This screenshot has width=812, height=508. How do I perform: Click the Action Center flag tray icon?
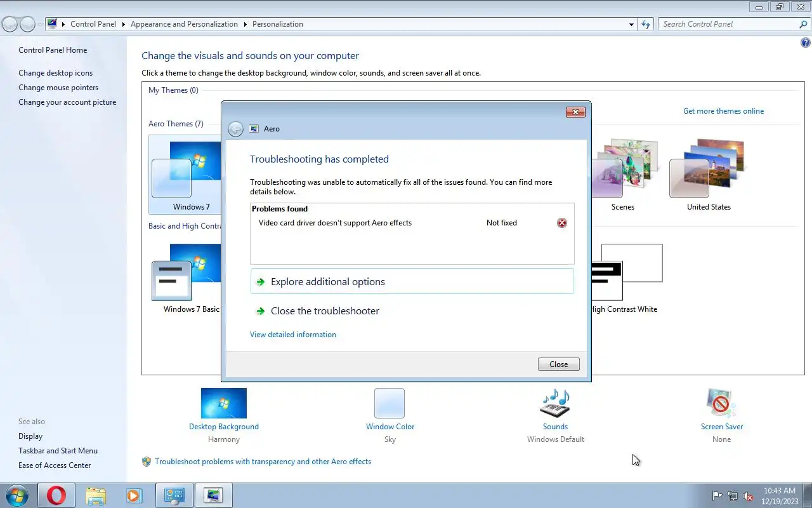717,496
